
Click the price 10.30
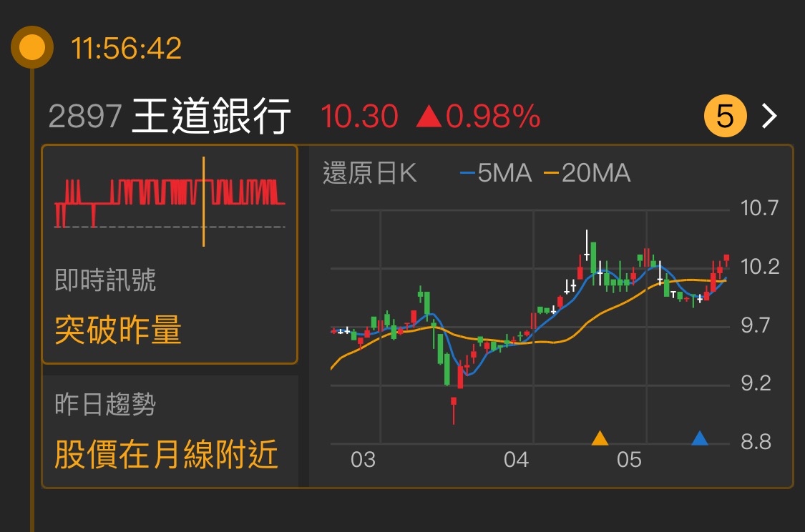358,114
